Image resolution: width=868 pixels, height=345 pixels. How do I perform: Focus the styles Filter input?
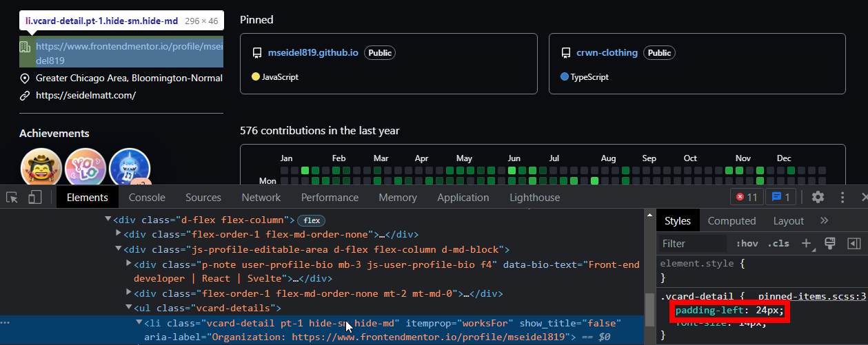[x=692, y=243]
